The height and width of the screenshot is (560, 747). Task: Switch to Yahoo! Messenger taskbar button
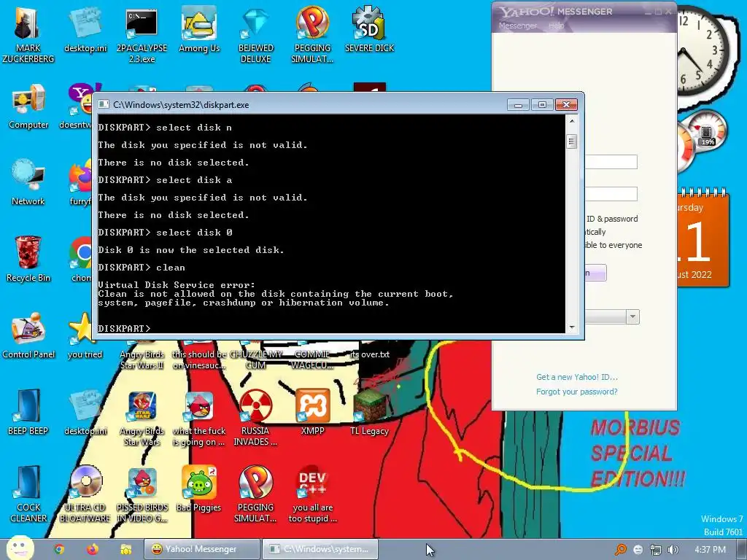pyautogui.click(x=202, y=549)
